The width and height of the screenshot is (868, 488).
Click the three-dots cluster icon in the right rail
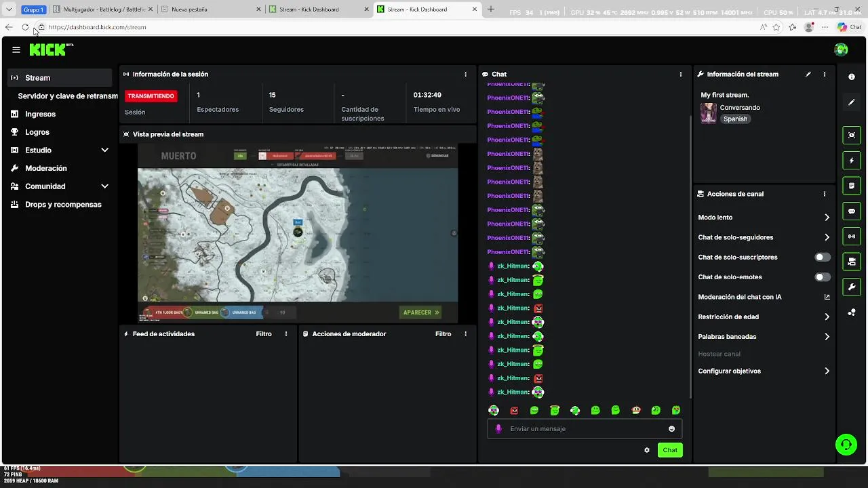click(x=852, y=312)
